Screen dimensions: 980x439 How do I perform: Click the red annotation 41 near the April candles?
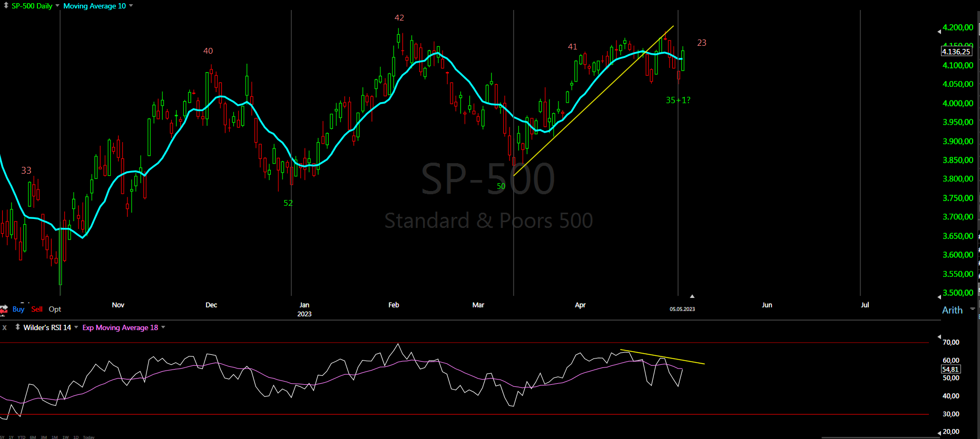[573, 47]
